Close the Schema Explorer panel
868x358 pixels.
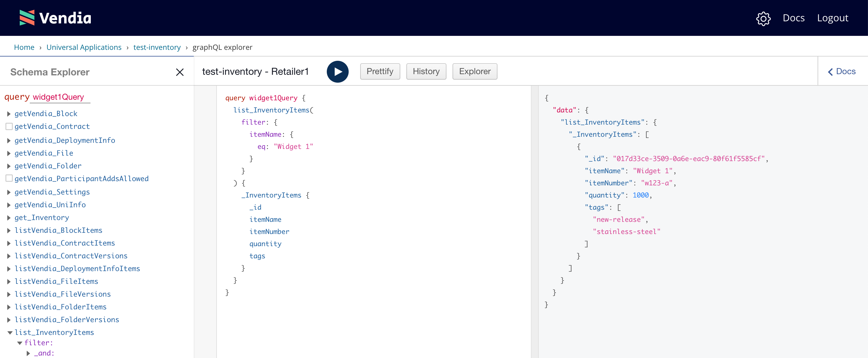(x=179, y=72)
